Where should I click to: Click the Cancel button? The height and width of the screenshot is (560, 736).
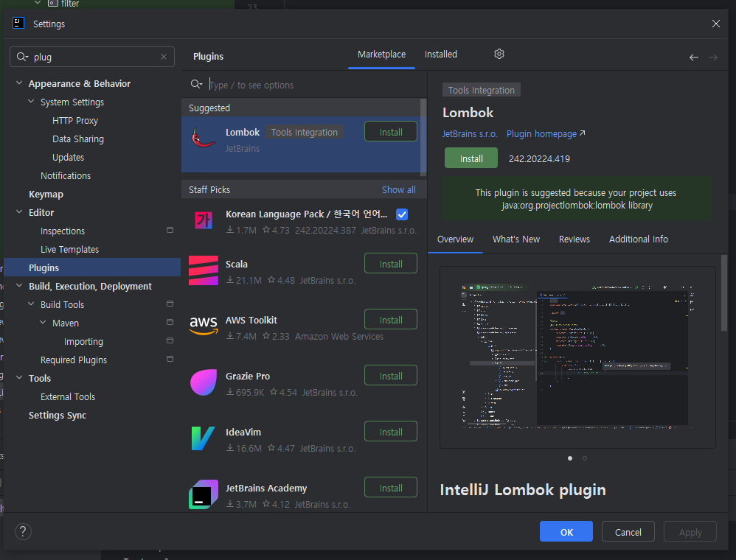click(x=628, y=531)
